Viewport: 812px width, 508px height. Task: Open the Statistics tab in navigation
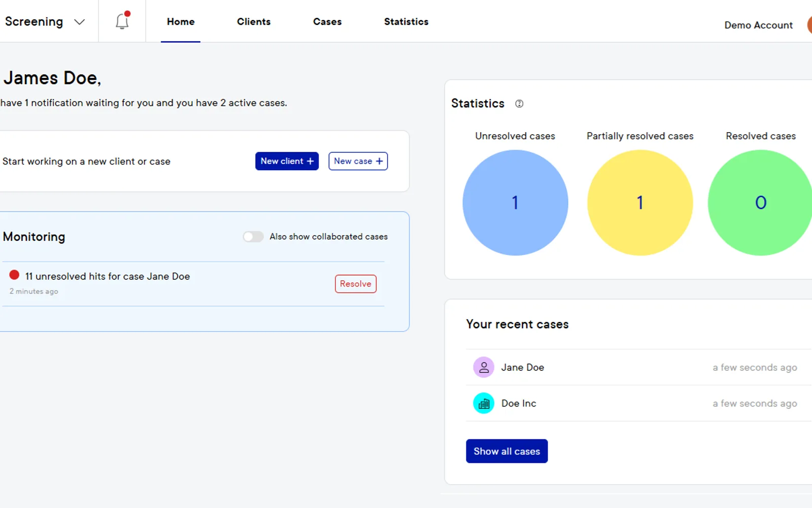click(406, 22)
